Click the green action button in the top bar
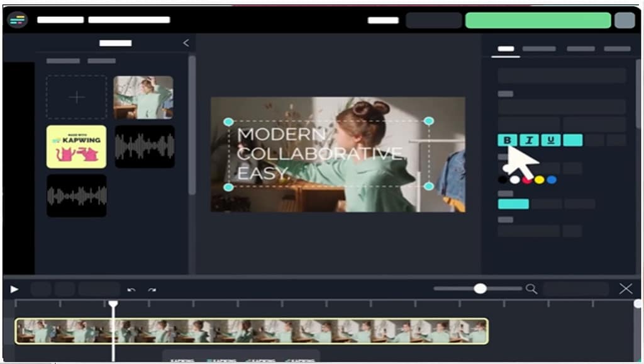This screenshot has width=644, height=364. point(538,21)
